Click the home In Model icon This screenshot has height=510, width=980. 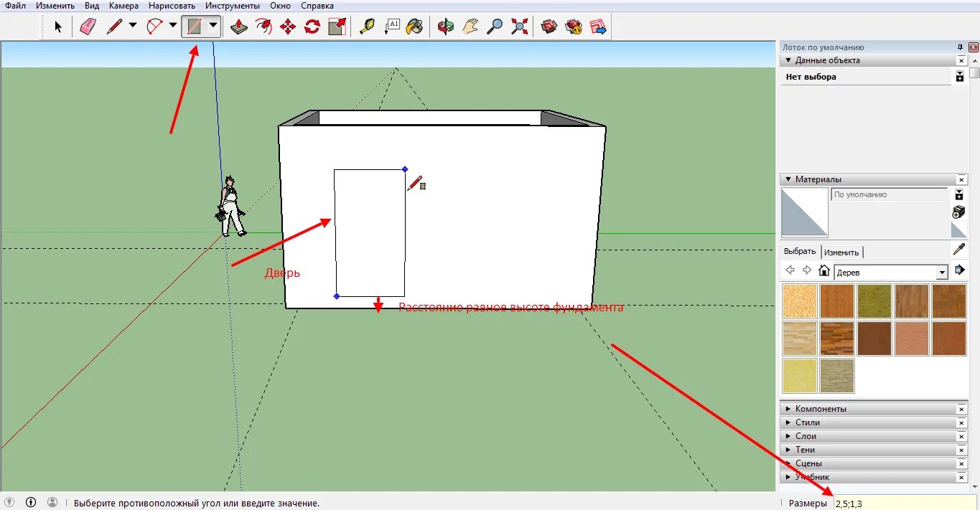click(x=824, y=270)
